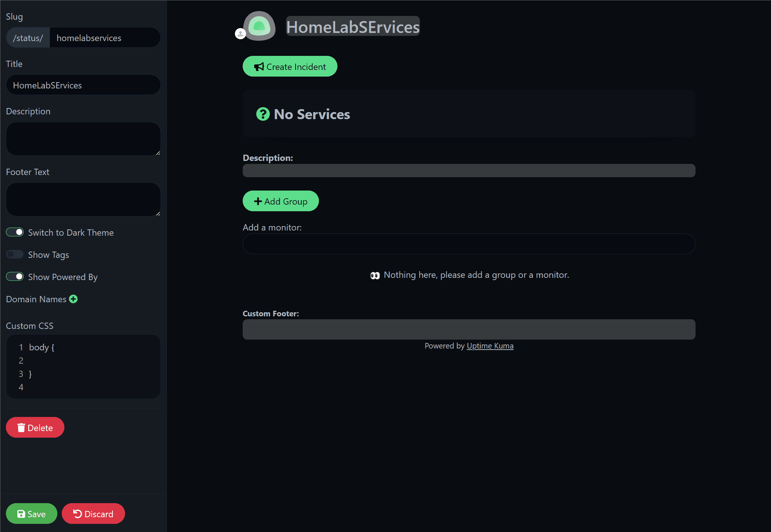Enable the Show Tags switch

(x=15, y=255)
